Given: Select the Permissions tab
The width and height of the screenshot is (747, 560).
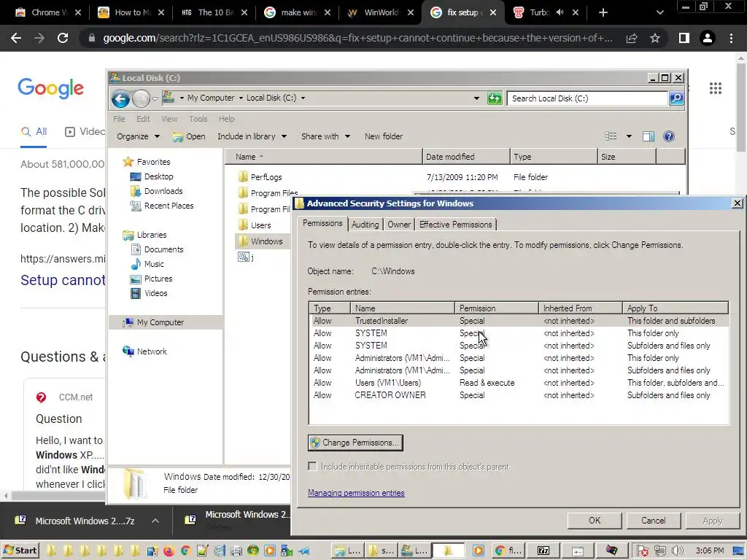Looking at the screenshot, I should click(322, 223).
